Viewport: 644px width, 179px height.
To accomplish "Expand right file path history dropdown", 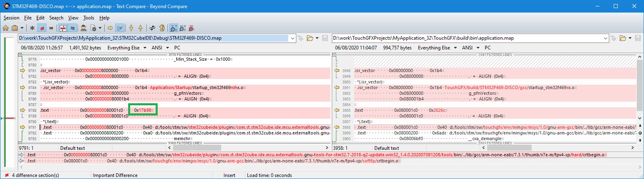I will click(x=606, y=38).
